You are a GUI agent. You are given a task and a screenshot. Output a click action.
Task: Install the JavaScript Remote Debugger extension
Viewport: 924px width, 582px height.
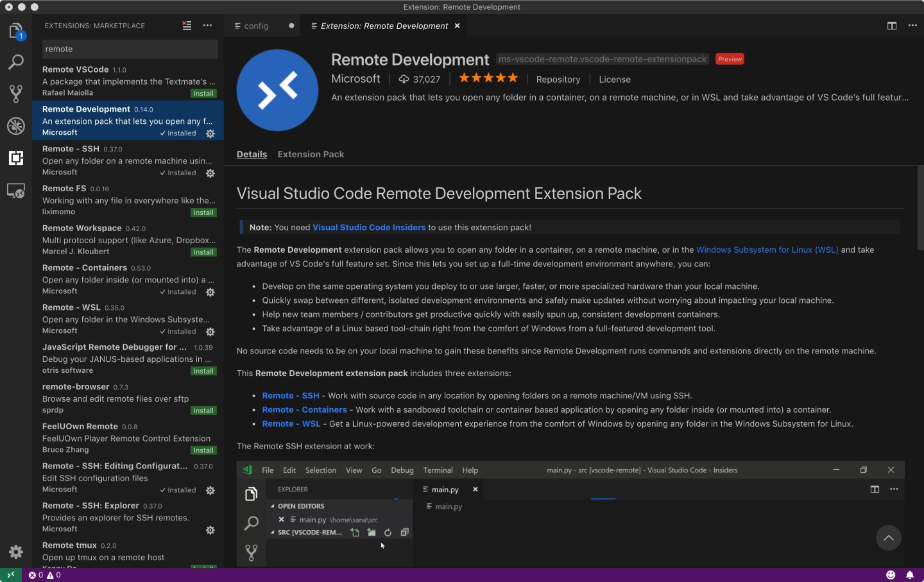coord(203,371)
